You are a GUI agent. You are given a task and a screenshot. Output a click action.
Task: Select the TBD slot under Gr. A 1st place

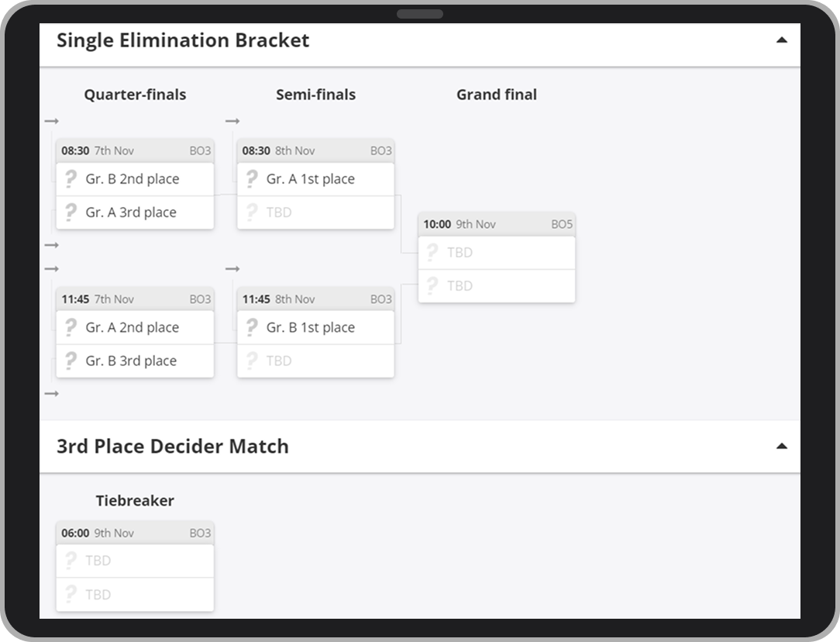[x=315, y=212]
